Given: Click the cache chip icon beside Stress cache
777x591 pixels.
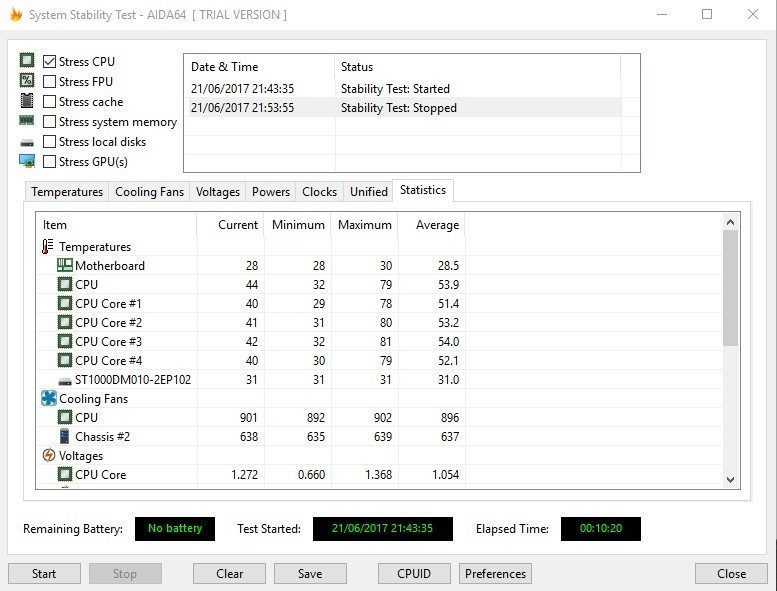Looking at the screenshot, I should 27,101.
